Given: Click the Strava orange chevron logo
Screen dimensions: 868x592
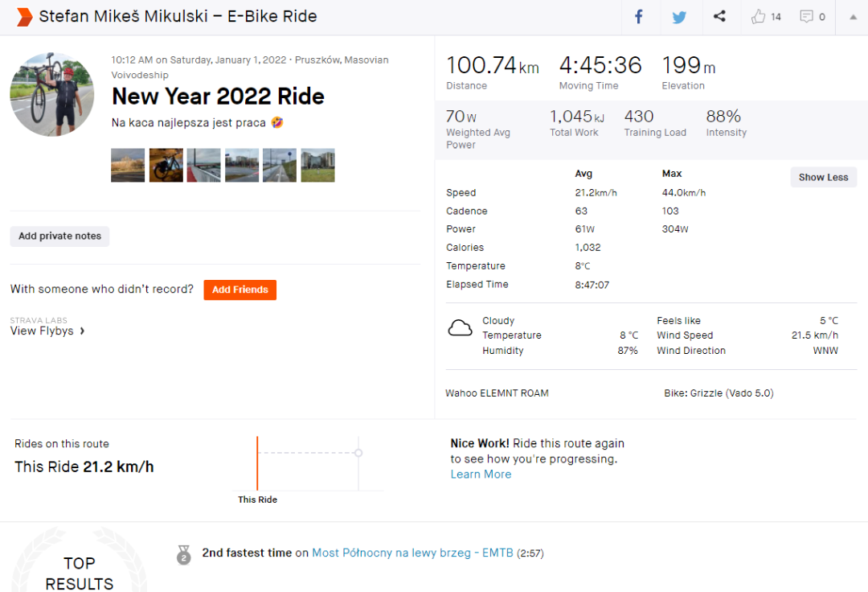Looking at the screenshot, I should tap(24, 17).
